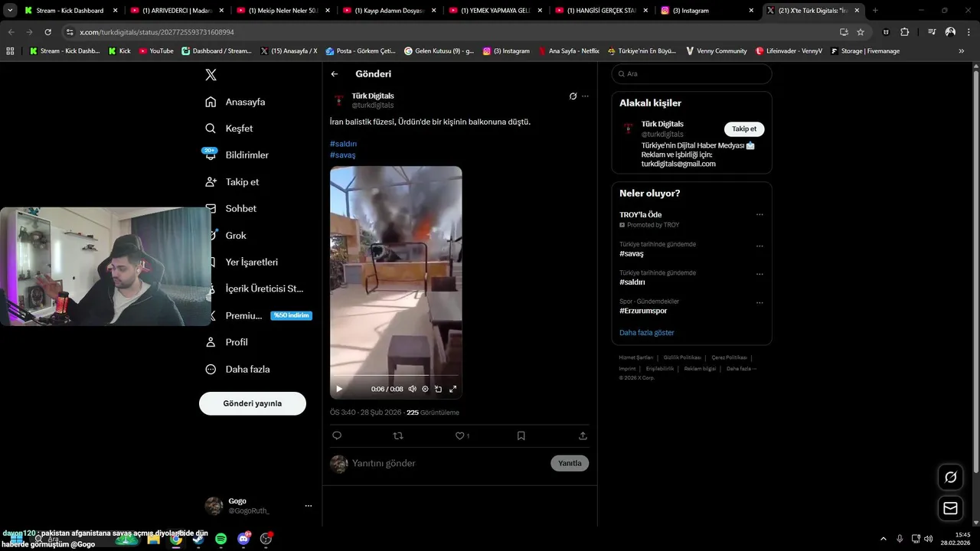Screen dimensions: 980x551
Task: Open Anasayfa in the sidebar
Action: [236, 102]
